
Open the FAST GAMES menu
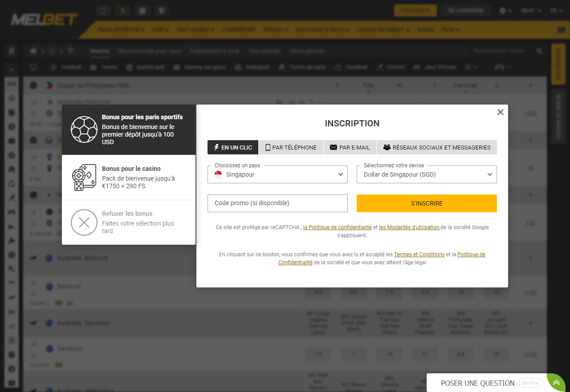pos(195,30)
